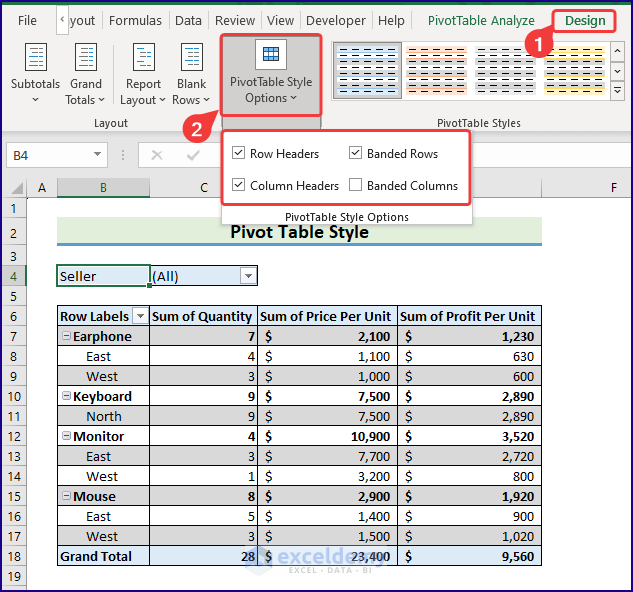Select the 7,500 Keyboard price cell
The image size is (633, 592).
tap(327, 396)
